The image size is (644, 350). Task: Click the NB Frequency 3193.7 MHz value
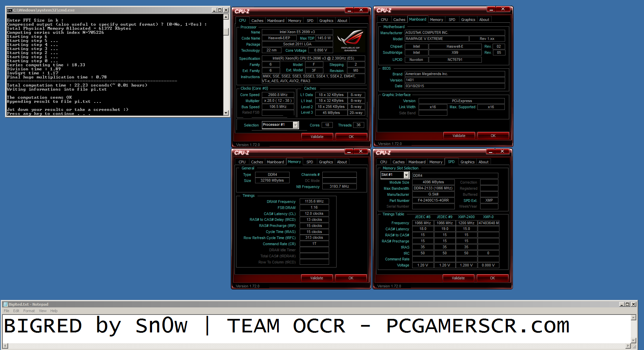pyautogui.click(x=340, y=186)
